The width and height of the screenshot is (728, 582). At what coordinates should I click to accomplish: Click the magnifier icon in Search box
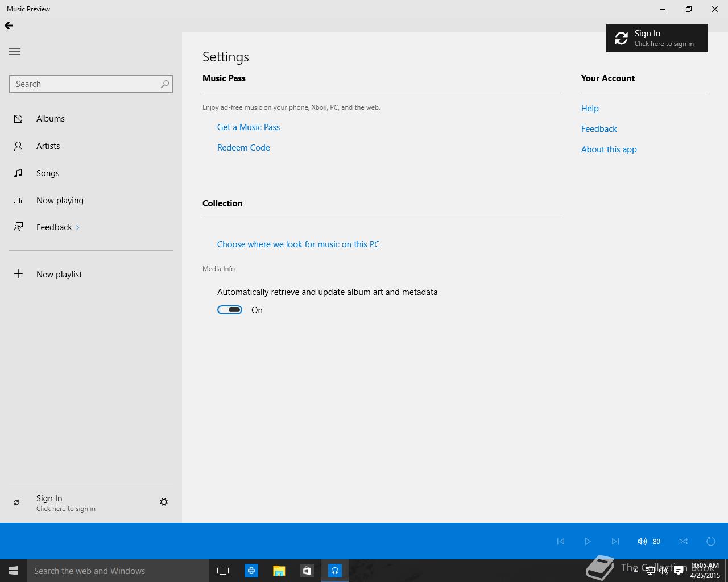pos(164,84)
